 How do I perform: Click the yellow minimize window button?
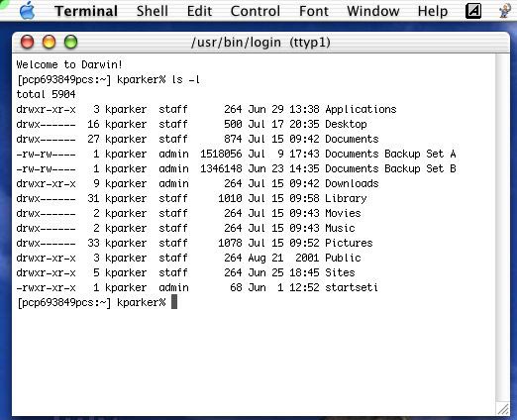point(50,43)
